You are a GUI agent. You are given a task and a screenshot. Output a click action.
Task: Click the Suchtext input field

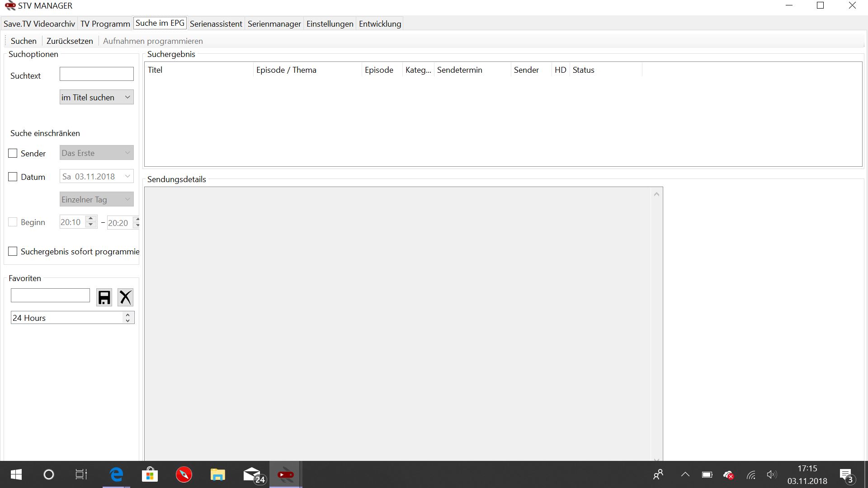click(x=96, y=74)
